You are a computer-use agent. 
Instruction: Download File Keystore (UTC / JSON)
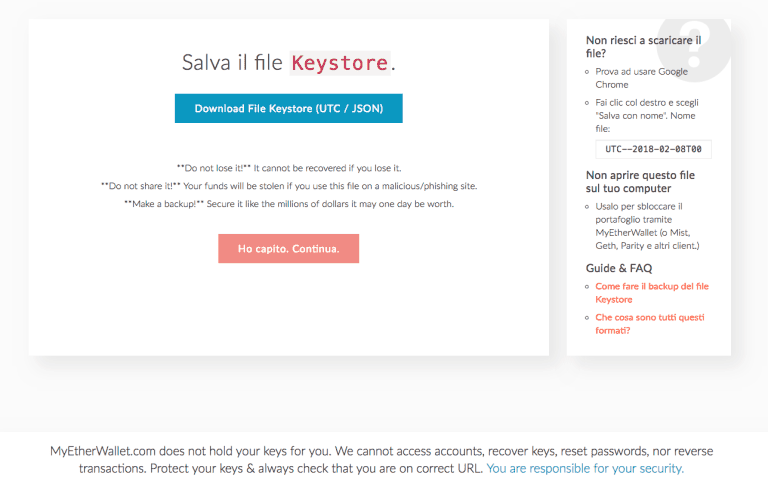(288, 108)
